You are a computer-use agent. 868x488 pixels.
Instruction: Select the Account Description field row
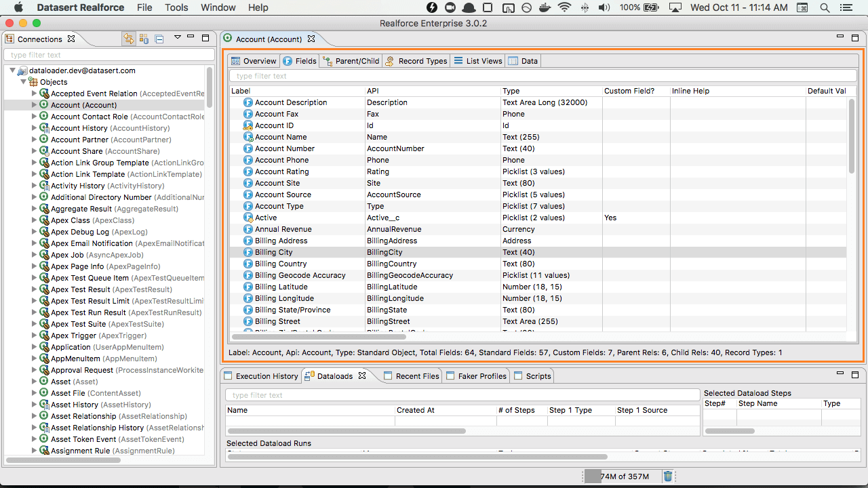(538, 102)
